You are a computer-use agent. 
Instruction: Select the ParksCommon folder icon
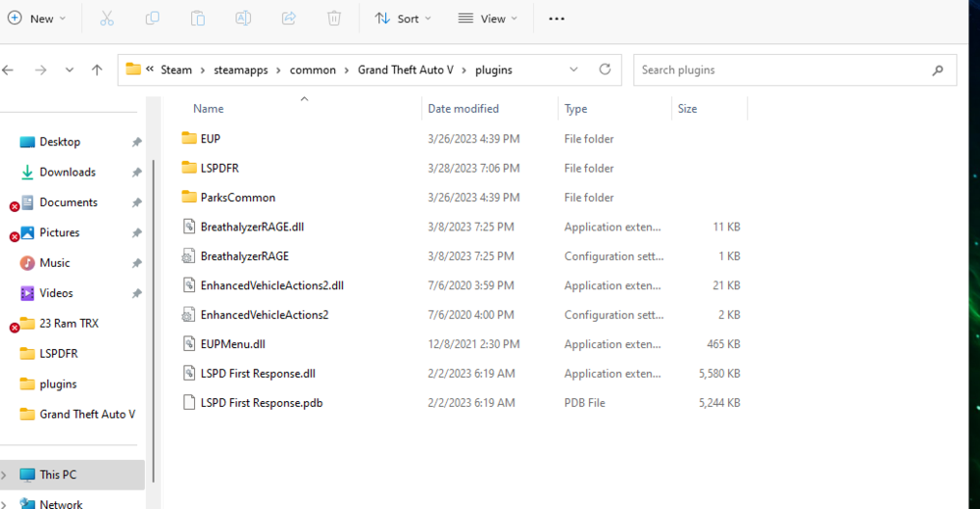click(x=189, y=197)
